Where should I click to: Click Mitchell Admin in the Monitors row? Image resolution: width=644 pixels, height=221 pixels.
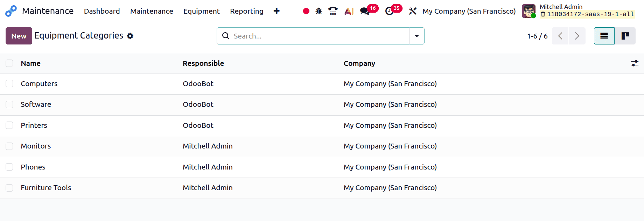coord(208,146)
